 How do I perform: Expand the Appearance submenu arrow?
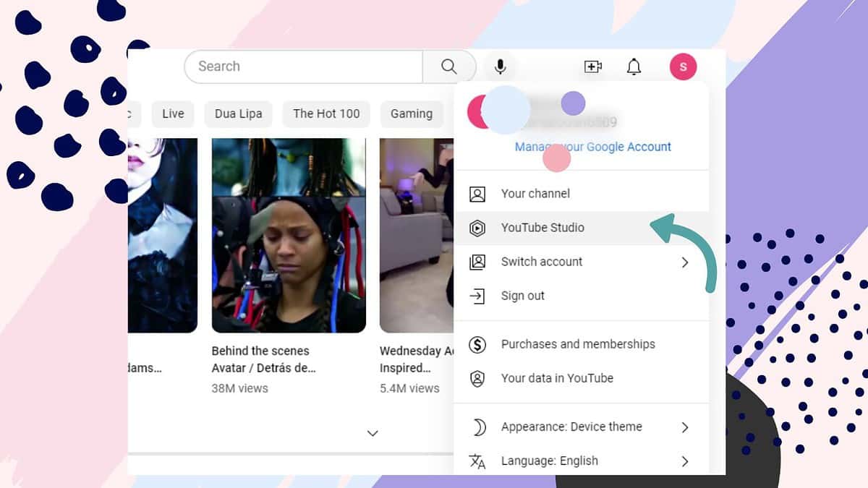pos(685,427)
